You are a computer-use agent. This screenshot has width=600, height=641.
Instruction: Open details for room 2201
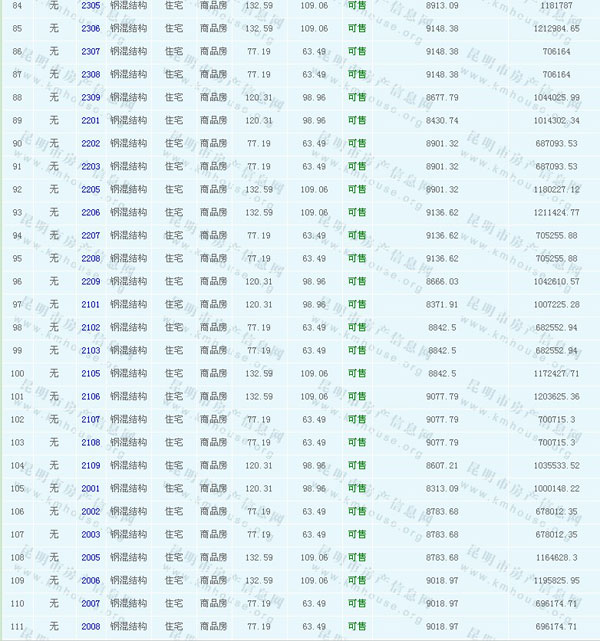[x=90, y=120]
